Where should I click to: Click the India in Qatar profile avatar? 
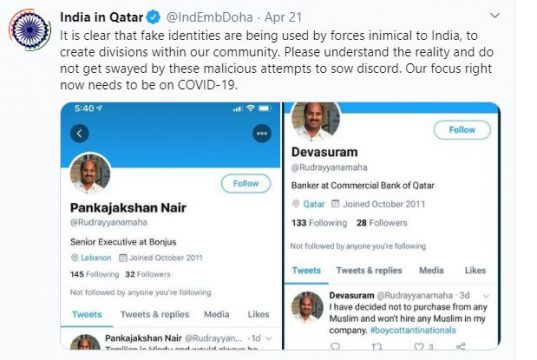pyautogui.click(x=30, y=30)
